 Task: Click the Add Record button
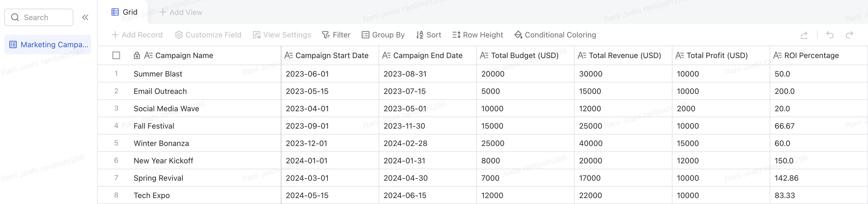point(137,35)
